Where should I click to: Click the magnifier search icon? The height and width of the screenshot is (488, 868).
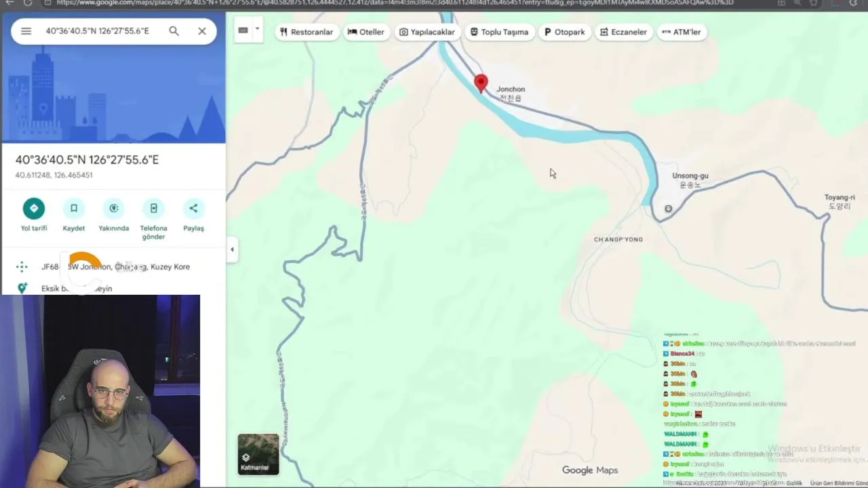(x=174, y=31)
